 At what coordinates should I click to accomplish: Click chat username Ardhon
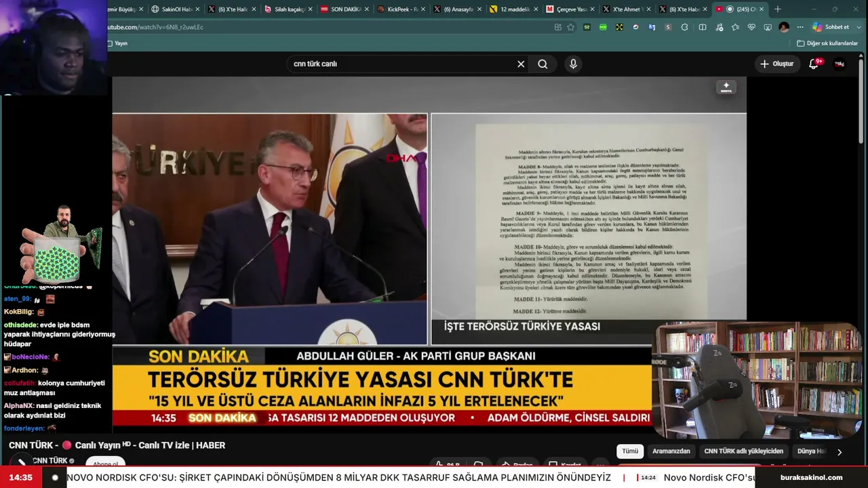24,370
